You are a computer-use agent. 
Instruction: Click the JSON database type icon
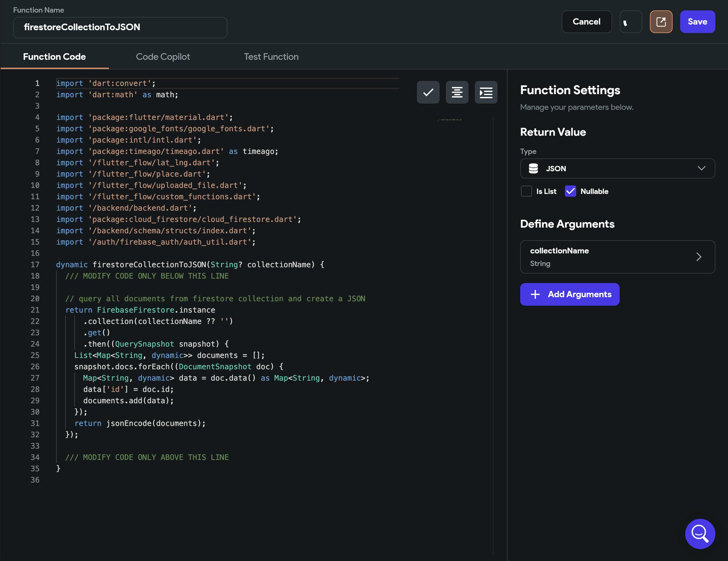(533, 168)
